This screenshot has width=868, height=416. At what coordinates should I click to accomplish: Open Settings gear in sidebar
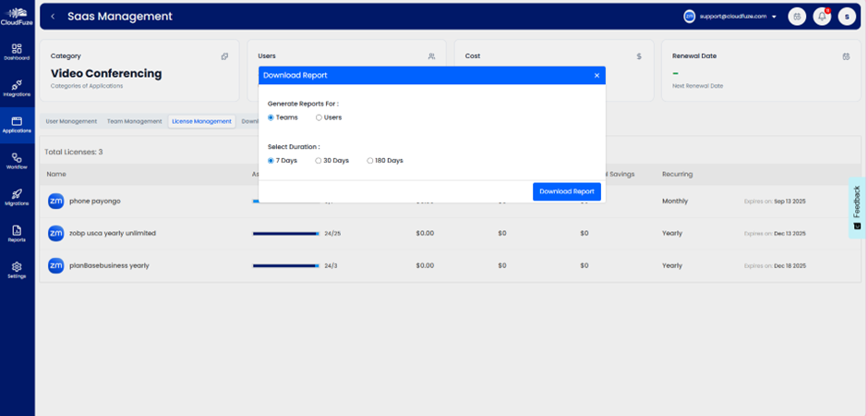click(17, 269)
